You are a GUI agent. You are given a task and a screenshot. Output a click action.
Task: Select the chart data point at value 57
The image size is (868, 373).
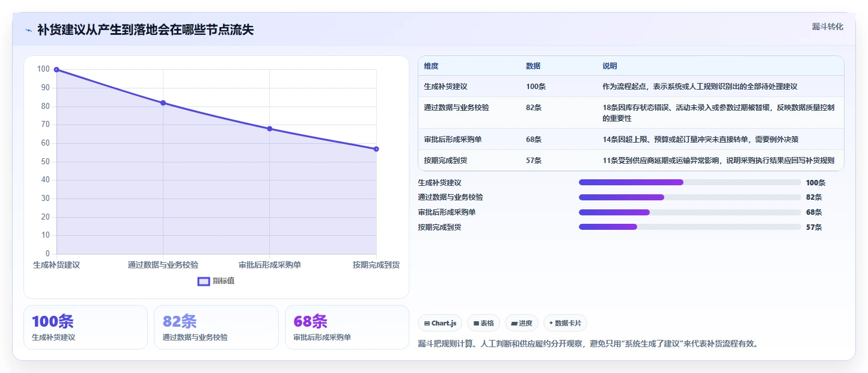click(x=376, y=149)
